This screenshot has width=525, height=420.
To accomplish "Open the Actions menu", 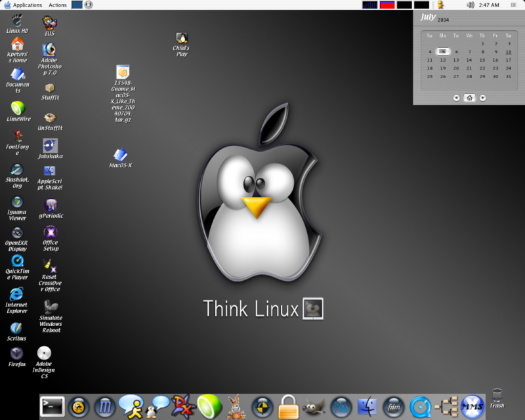I will pyautogui.click(x=58, y=5).
